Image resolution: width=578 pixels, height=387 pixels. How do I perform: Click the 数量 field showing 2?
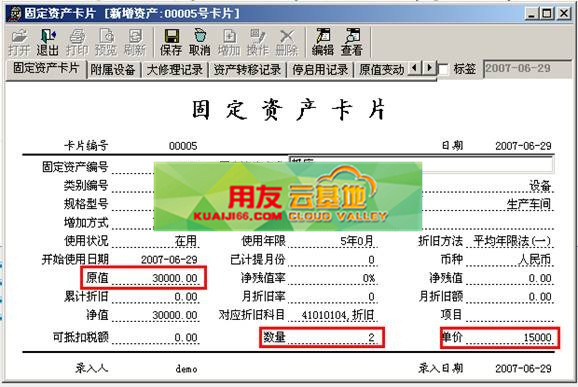pos(332,337)
